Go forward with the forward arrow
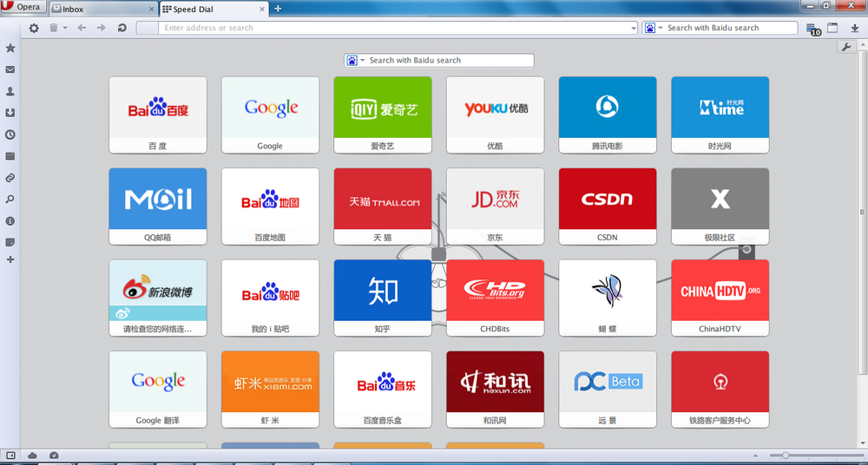This screenshot has height=465, width=868. (101, 28)
